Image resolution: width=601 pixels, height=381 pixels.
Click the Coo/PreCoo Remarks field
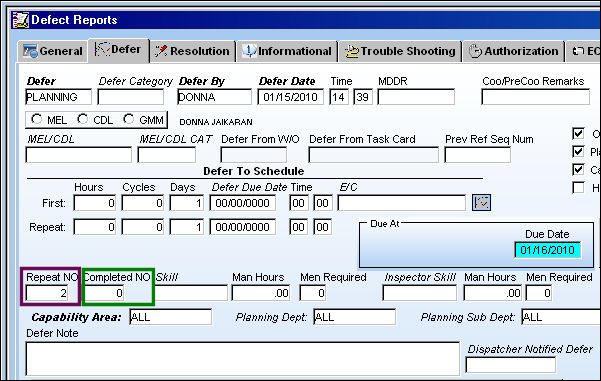pos(535,97)
